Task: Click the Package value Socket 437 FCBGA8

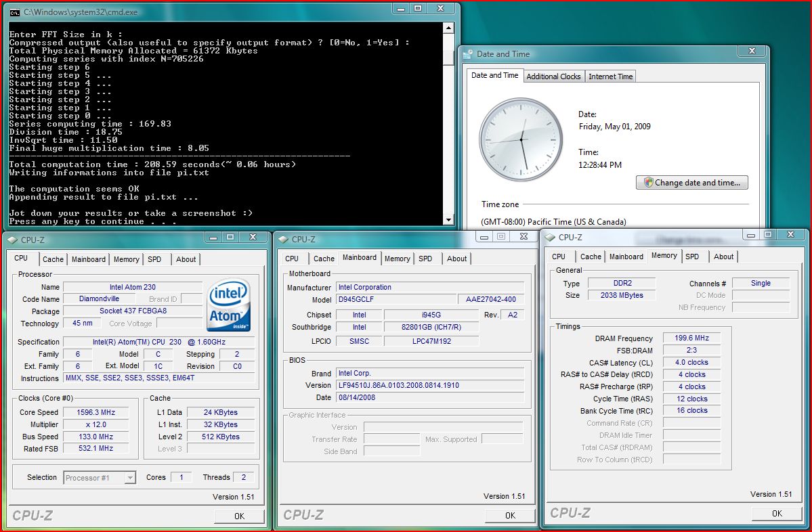Action: coord(133,311)
